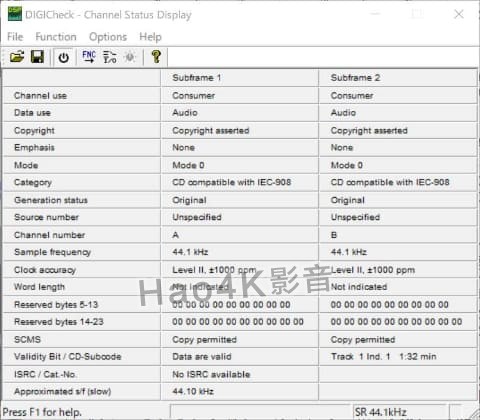Viewport: 480px width, 420px height.
Task: Click Subframe 2 Mode 0 value
Action: (x=346, y=165)
